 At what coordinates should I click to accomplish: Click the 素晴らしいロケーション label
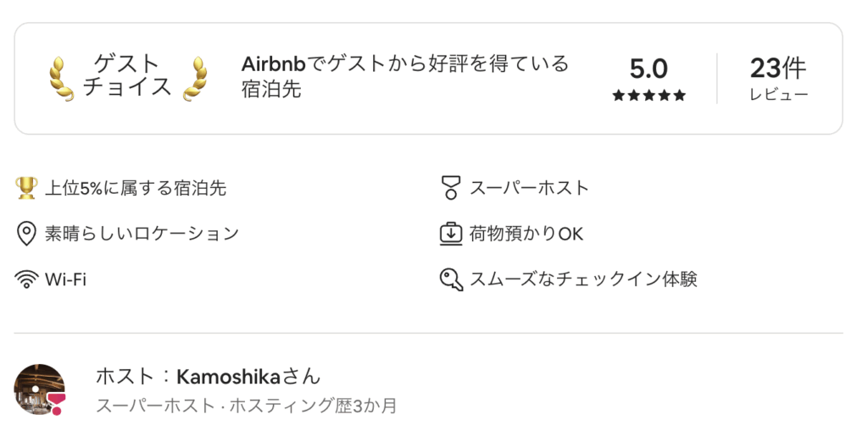point(142,234)
